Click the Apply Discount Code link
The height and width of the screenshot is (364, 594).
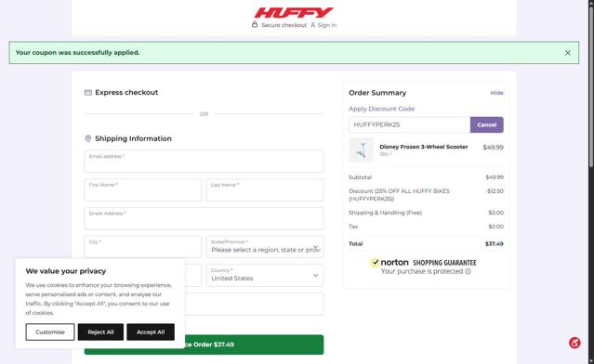pyautogui.click(x=381, y=109)
